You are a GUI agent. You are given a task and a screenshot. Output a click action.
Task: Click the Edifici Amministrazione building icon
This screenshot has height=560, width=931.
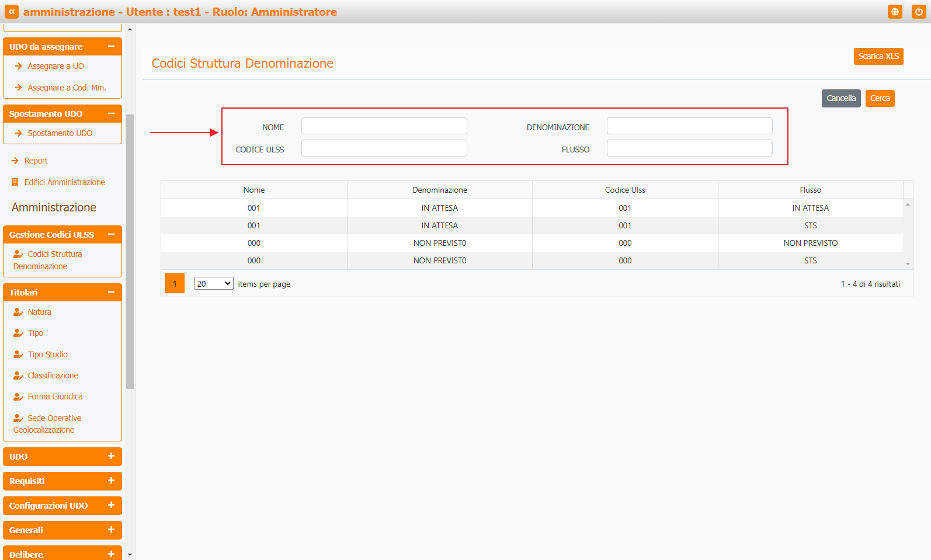(x=15, y=182)
